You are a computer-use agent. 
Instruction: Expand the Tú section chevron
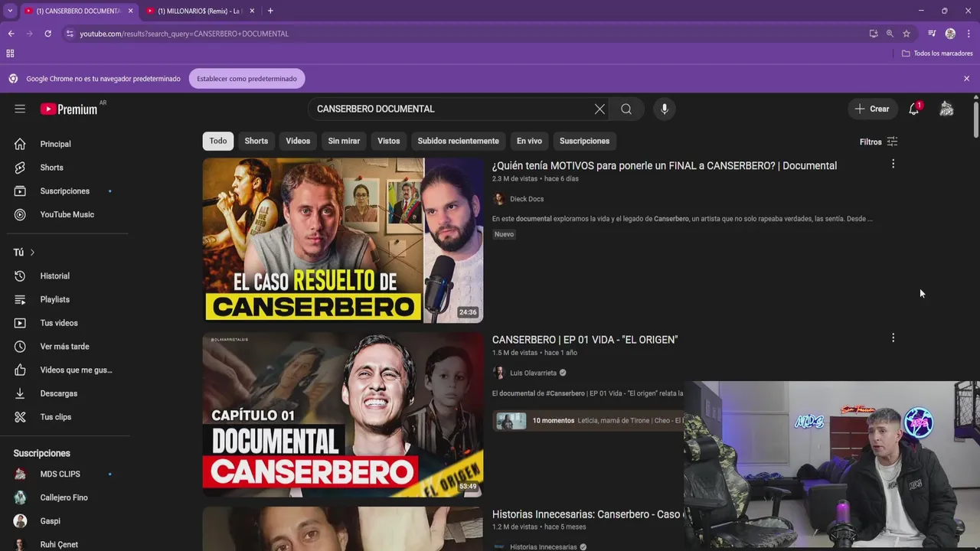point(32,253)
